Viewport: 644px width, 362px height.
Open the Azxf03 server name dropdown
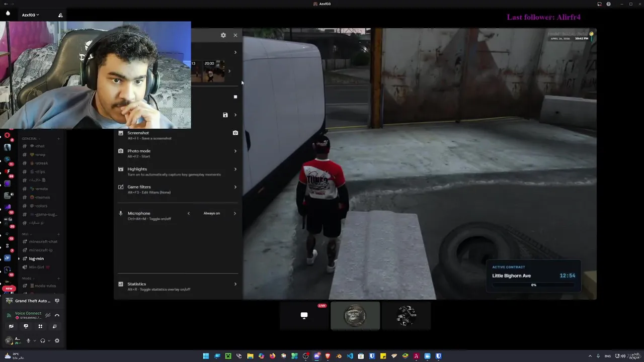(30, 15)
